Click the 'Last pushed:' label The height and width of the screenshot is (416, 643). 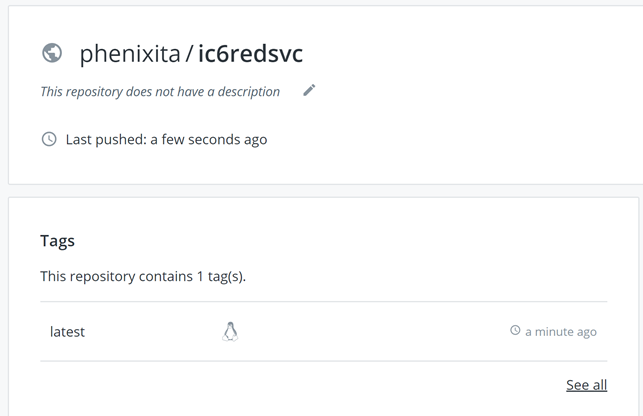(106, 139)
